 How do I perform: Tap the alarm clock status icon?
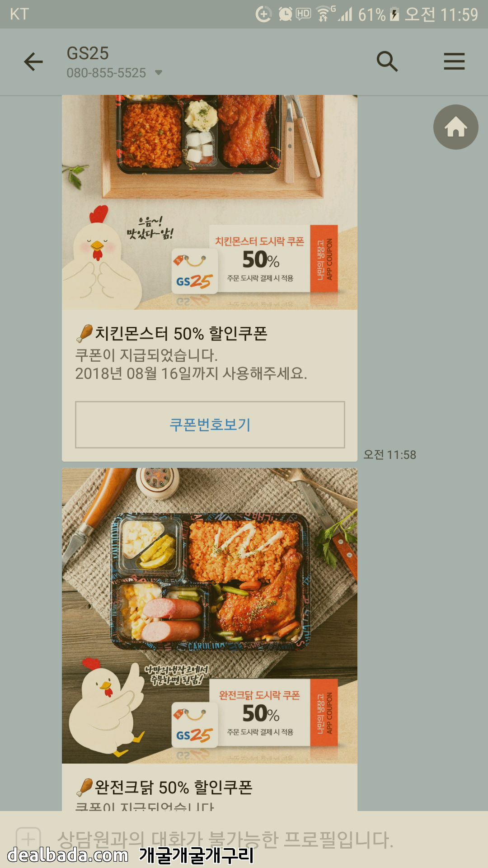285,14
